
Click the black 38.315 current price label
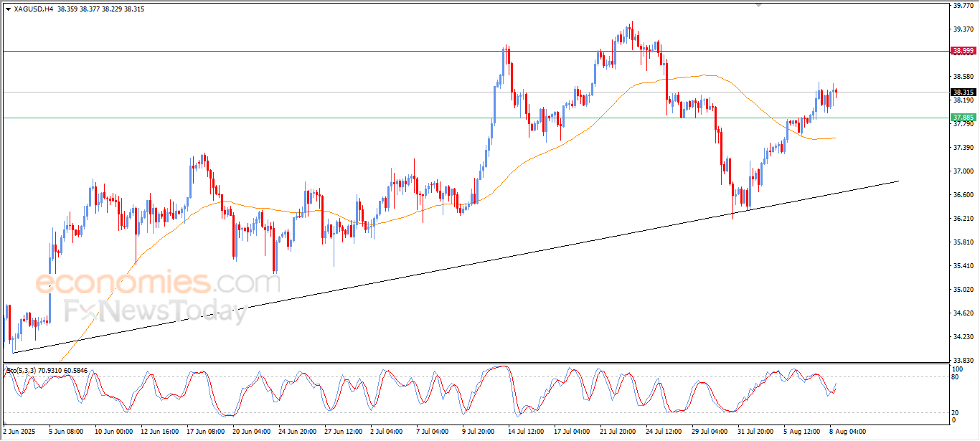tap(963, 92)
